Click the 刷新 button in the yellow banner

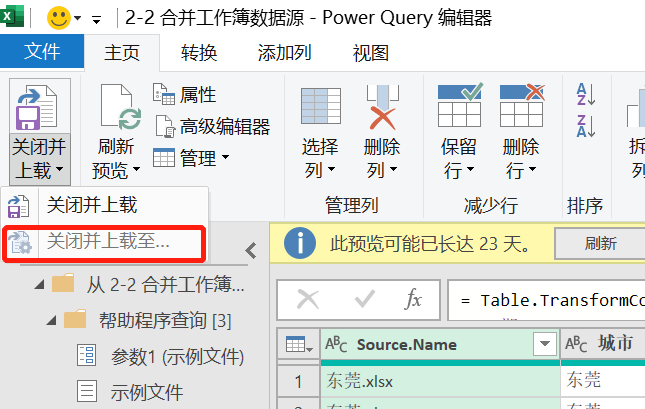[600, 243]
